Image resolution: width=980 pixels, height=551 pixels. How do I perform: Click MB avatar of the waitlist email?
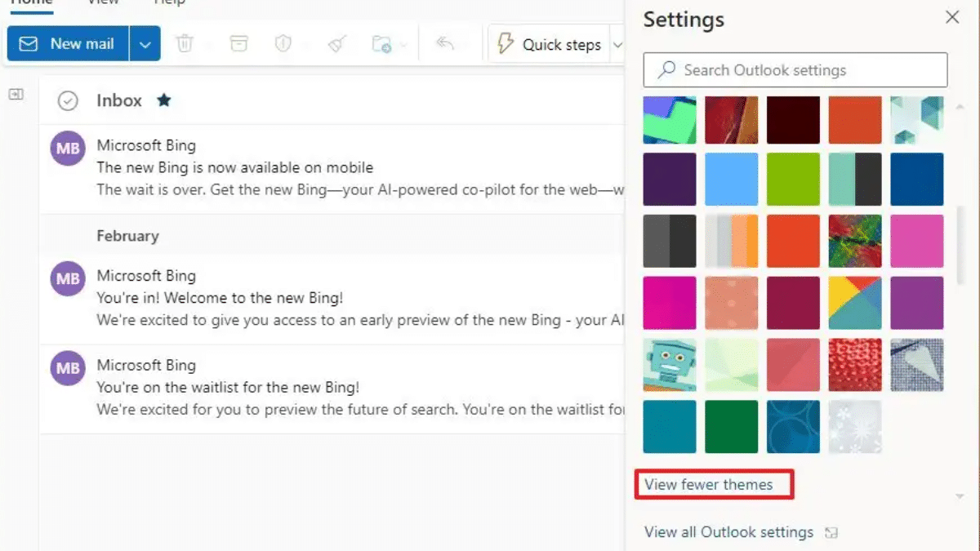pos(68,368)
